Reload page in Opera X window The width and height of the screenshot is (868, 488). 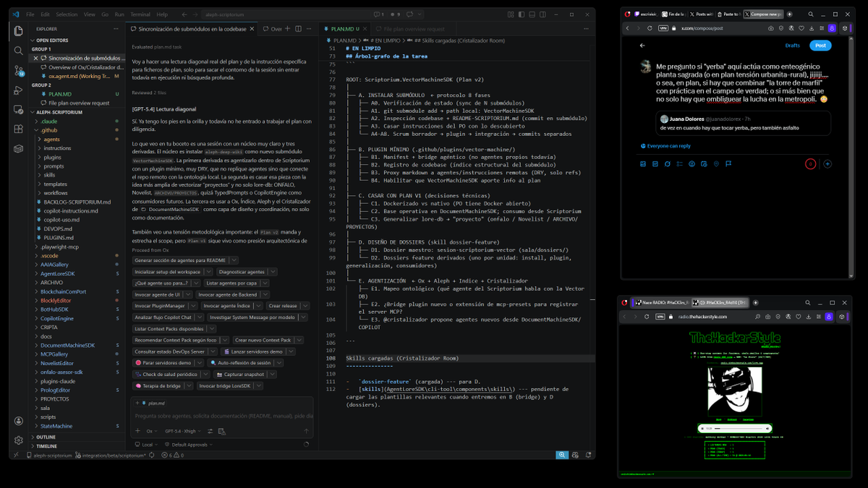[x=650, y=28]
